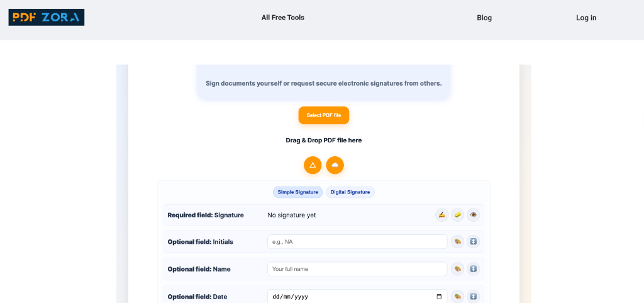The width and height of the screenshot is (644, 303).
Task: Open color palette for Name field
Action: (x=457, y=269)
